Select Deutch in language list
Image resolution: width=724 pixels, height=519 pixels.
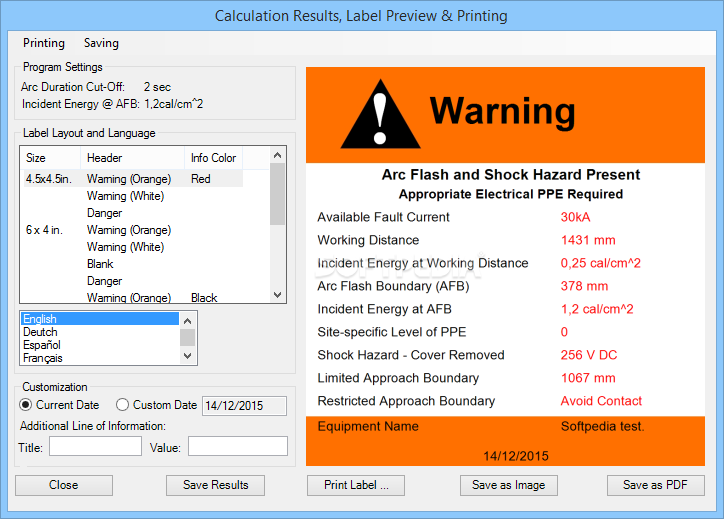100,332
